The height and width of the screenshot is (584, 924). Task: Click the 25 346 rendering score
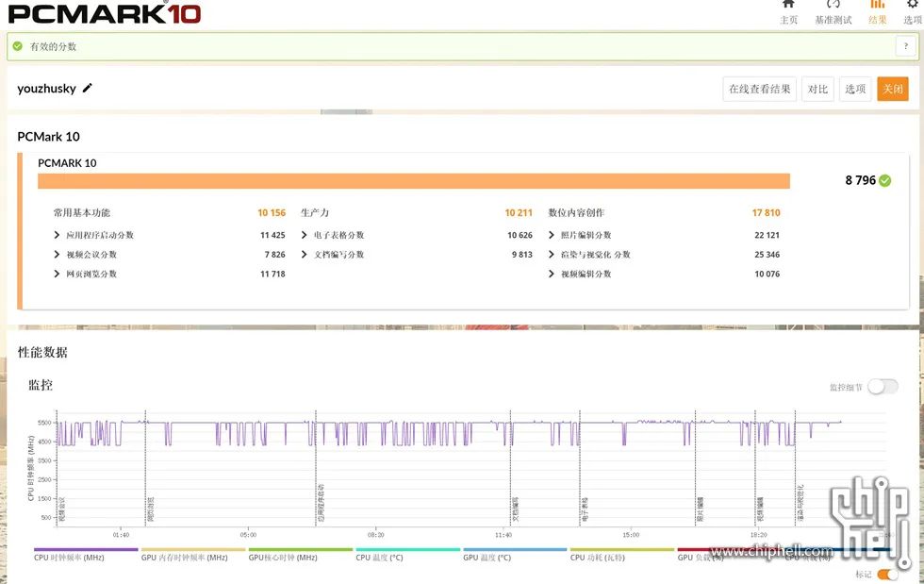[767, 254]
